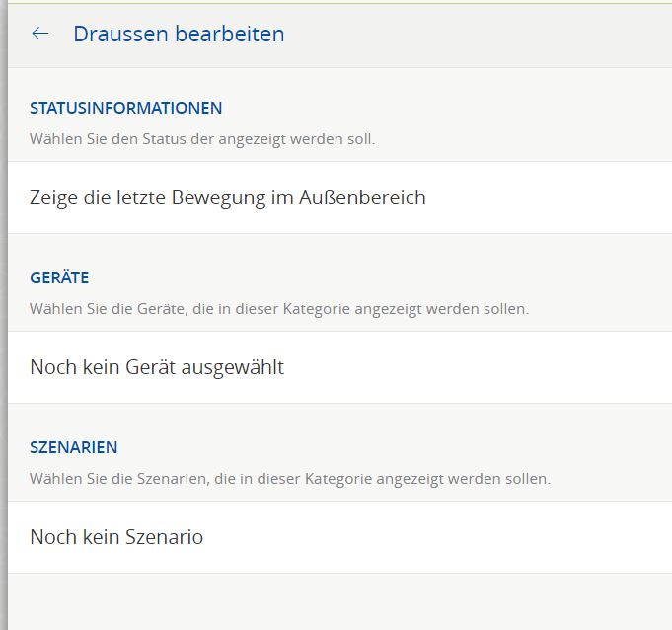Click empty area below the Szenarien row
This screenshot has height=630, width=672.
pos(336,600)
